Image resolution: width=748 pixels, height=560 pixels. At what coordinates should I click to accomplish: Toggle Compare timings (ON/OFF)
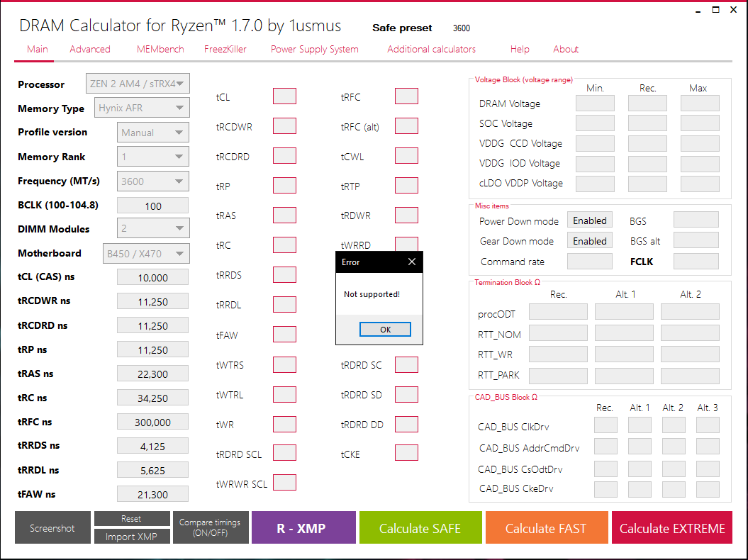pyautogui.click(x=211, y=527)
